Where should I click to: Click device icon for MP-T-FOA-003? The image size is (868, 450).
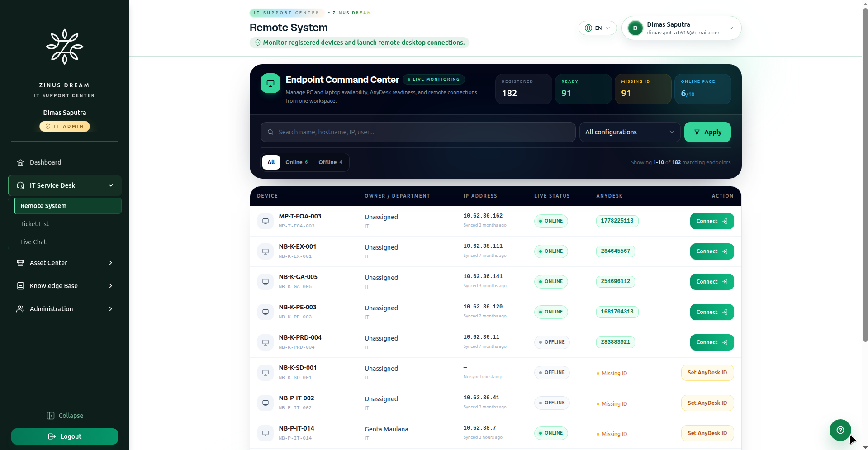point(266,221)
